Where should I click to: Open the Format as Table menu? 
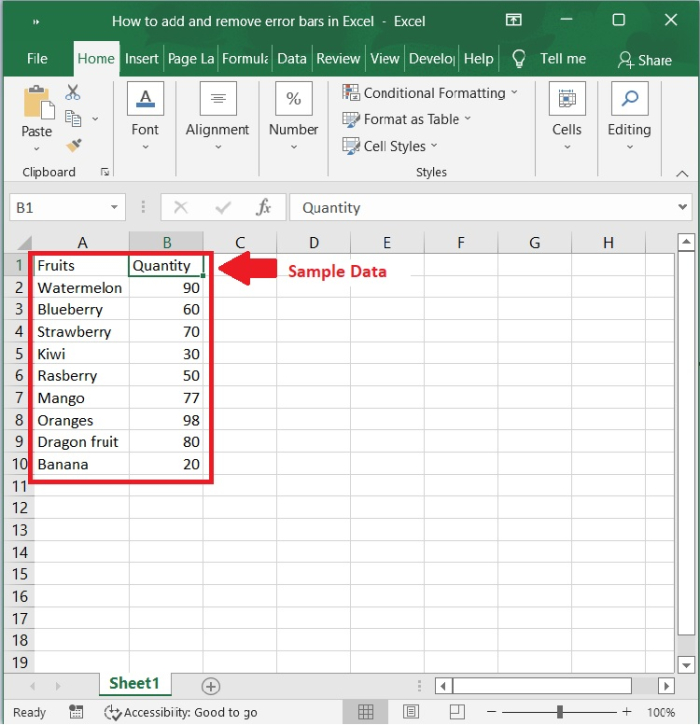point(407,119)
